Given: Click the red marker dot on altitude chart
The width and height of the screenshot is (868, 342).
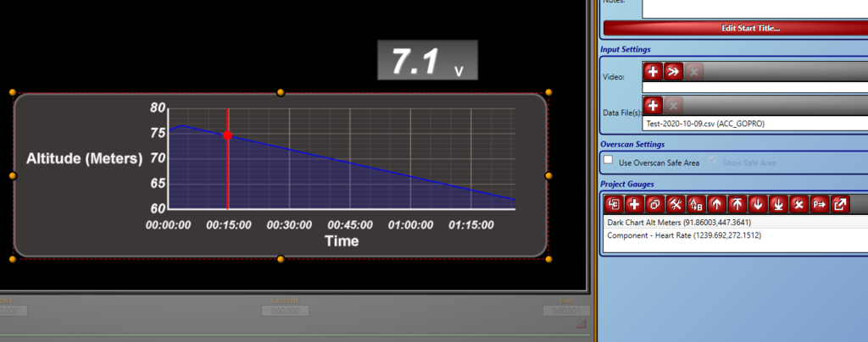Looking at the screenshot, I should (x=228, y=135).
